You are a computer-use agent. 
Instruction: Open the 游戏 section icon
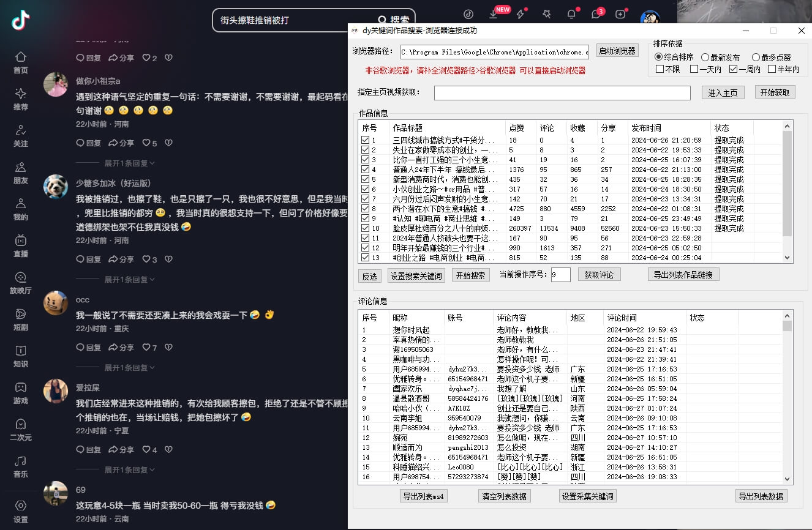tap(20, 394)
